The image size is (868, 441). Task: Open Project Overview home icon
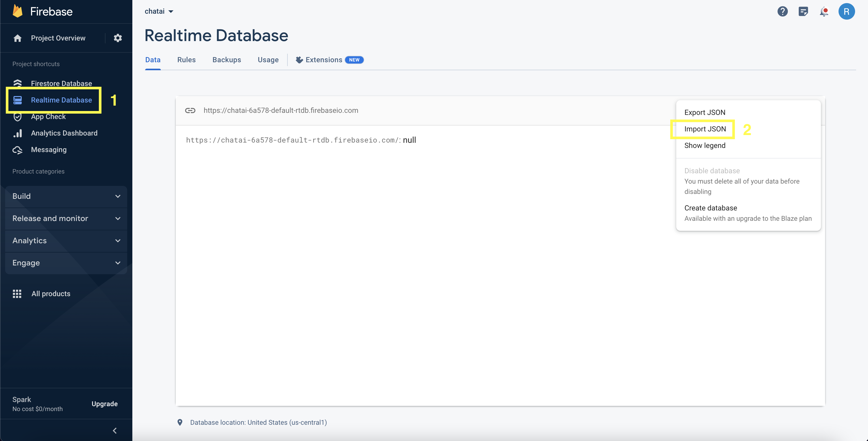point(18,38)
